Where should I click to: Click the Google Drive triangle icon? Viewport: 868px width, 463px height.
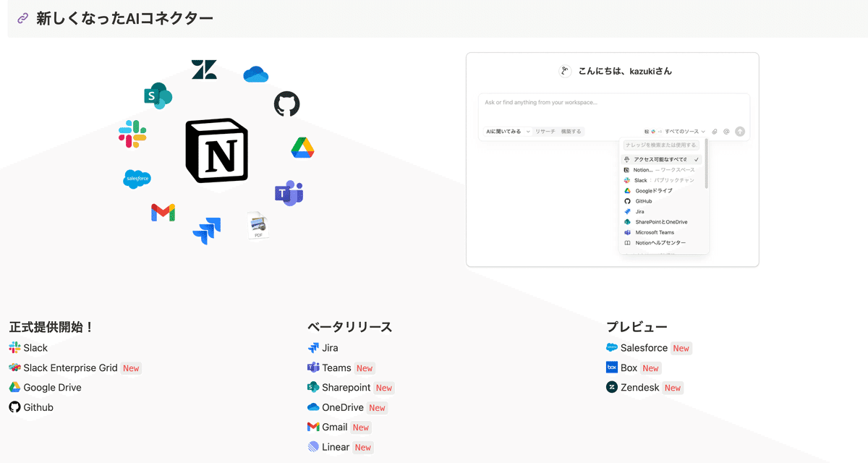coord(302,148)
